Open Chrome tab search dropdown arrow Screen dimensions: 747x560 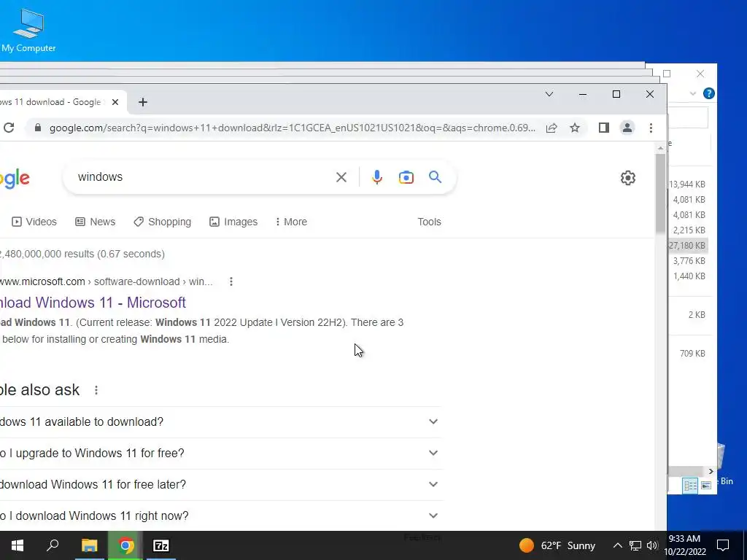coord(549,94)
